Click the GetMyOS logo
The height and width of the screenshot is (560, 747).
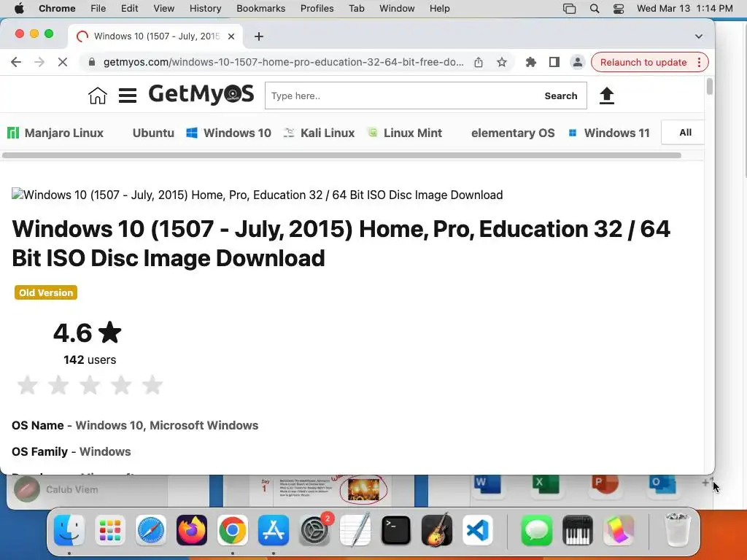201,94
